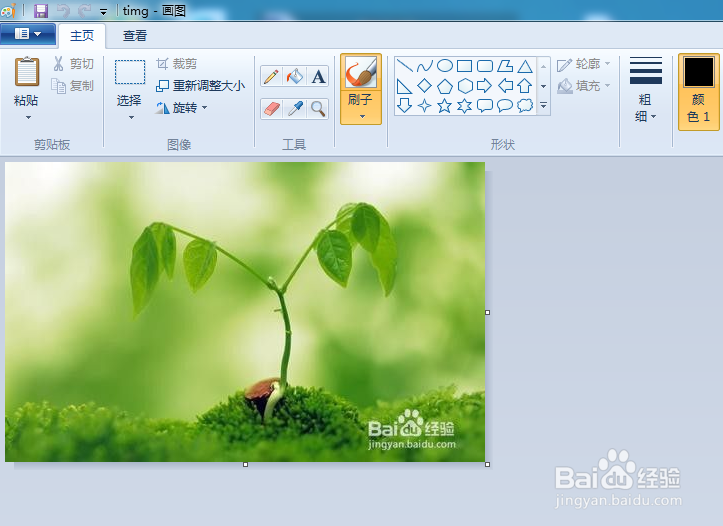Choose the Line shape
Screen dimensions: 723x526
[404, 66]
